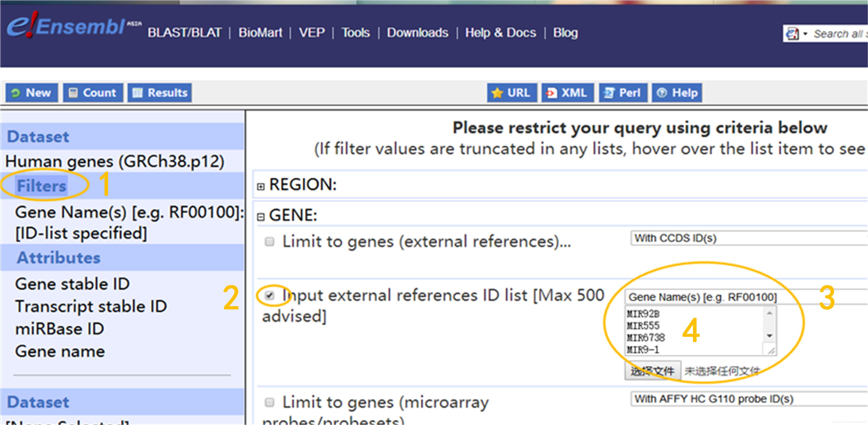Image resolution: width=868 pixels, height=425 pixels.
Task: Click the XML export icon
Action: 551,93
